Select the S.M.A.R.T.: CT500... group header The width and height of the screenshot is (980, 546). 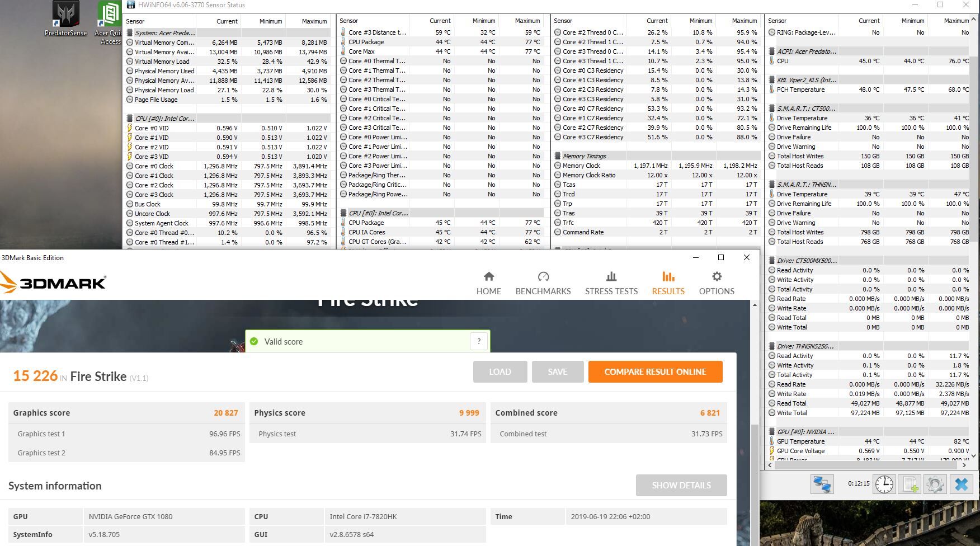point(869,109)
